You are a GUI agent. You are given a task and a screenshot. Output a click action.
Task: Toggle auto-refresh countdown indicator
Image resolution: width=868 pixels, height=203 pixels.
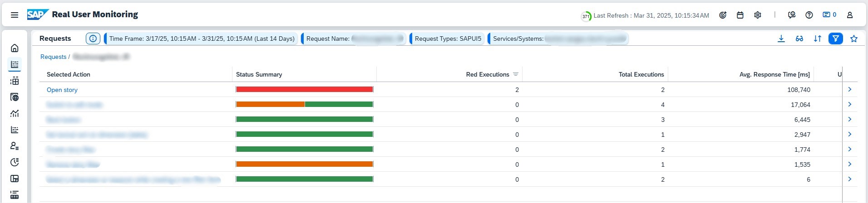(x=586, y=16)
